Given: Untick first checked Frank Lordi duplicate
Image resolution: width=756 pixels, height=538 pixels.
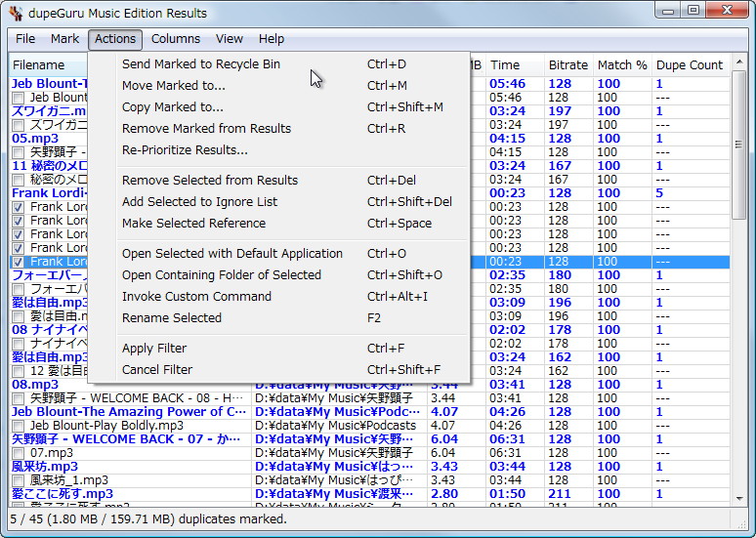Looking at the screenshot, I should click(18, 207).
